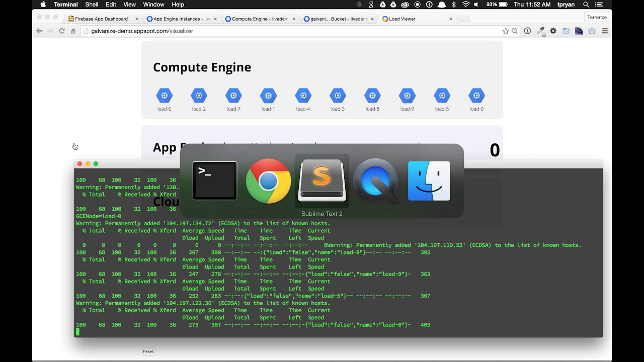Open Notification Center in menu bar
This screenshot has width=644, height=362.
(x=598, y=5)
